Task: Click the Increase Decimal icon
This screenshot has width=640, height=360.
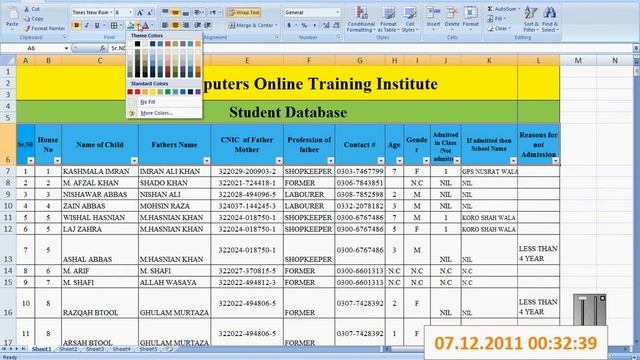Action: [326, 25]
